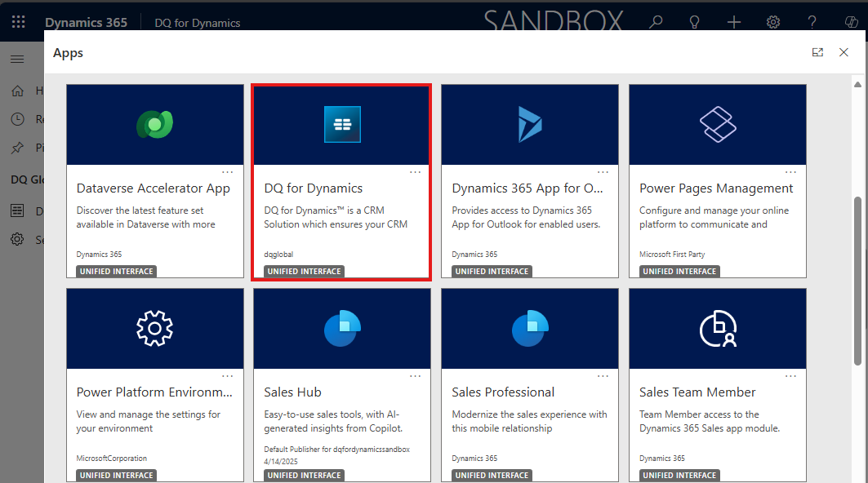
Task: Click the DQ for Dynamics card title
Action: (x=314, y=188)
